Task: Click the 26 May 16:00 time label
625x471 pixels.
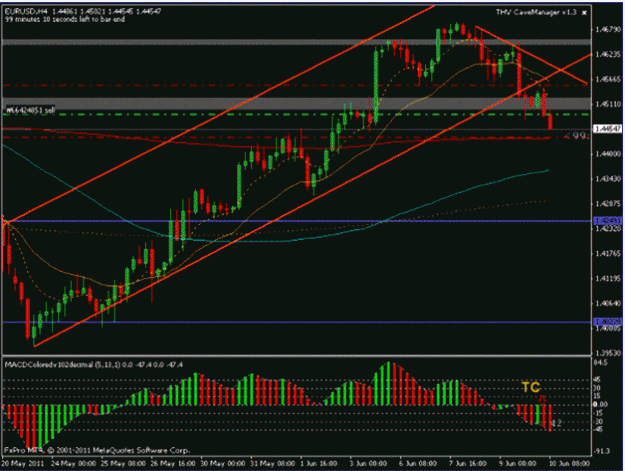Action: click(173, 463)
